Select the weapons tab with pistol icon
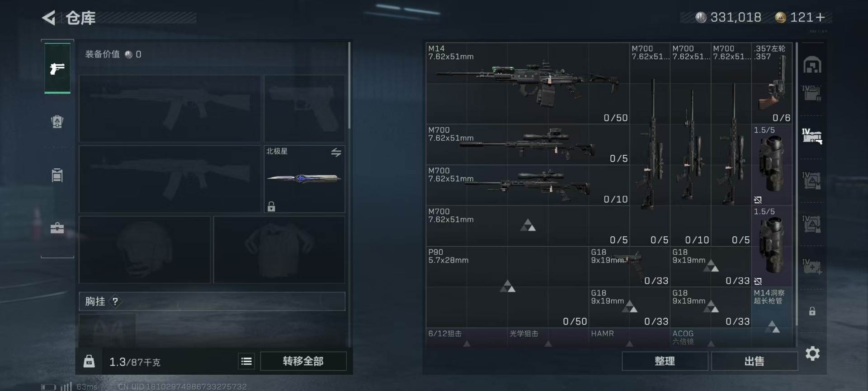The height and width of the screenshot is (391, 868). click(57, 68)
